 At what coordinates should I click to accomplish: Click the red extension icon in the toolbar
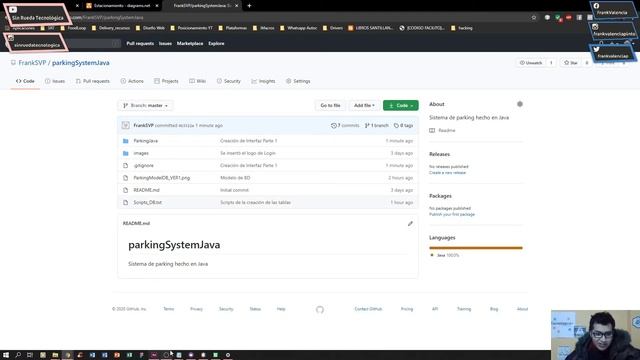pyautogui.click(x=569, y=18)
